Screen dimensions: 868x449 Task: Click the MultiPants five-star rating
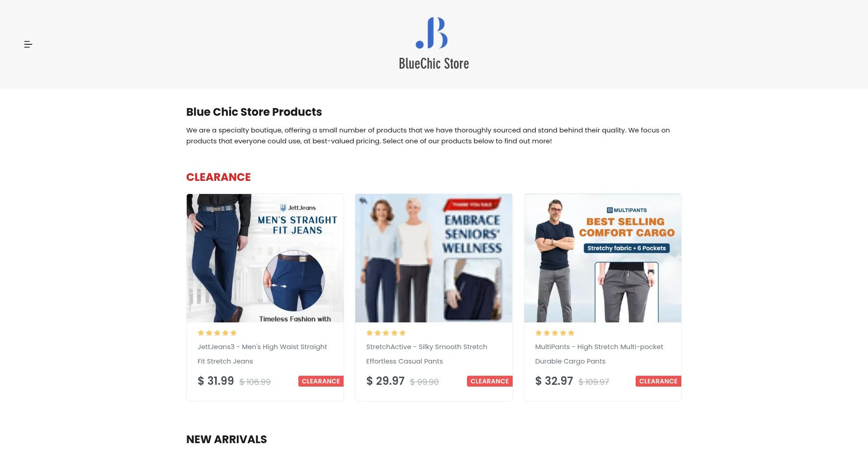(555, 333)
